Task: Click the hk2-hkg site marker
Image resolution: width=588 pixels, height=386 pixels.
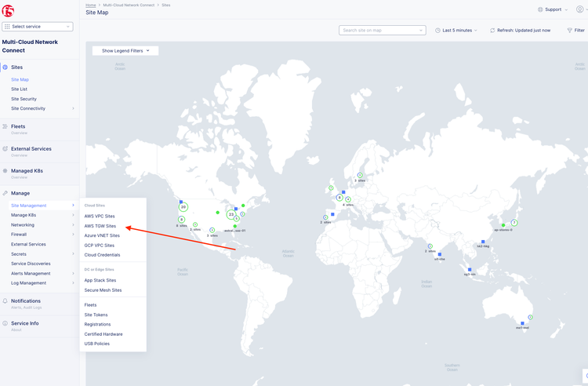Action: click(x=483, y=242)
